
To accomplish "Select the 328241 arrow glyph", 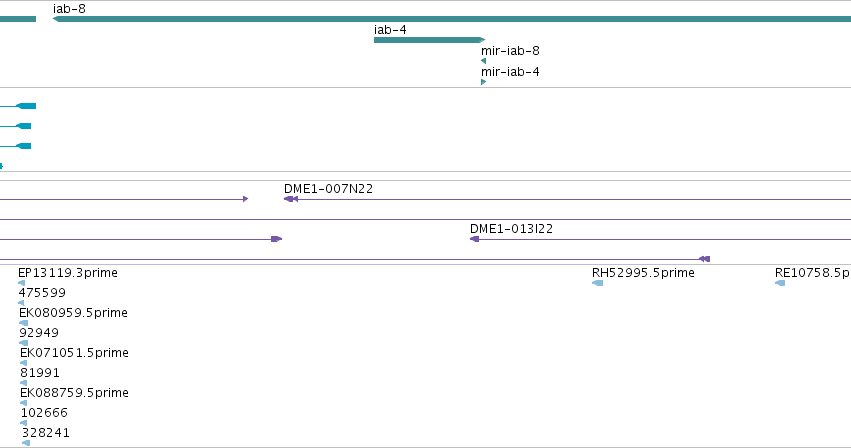I will coord(26,443).
